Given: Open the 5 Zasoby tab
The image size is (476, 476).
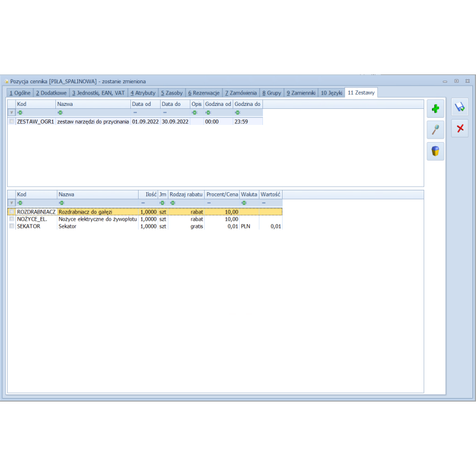Looking at the screenshot, I should (x=172, y=93).
